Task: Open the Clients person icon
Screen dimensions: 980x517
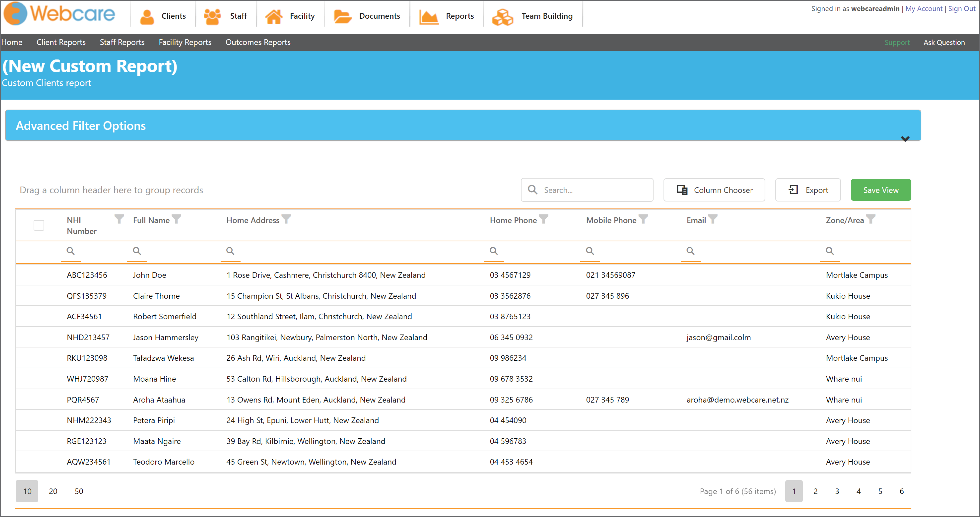Action: click(147, 16)
